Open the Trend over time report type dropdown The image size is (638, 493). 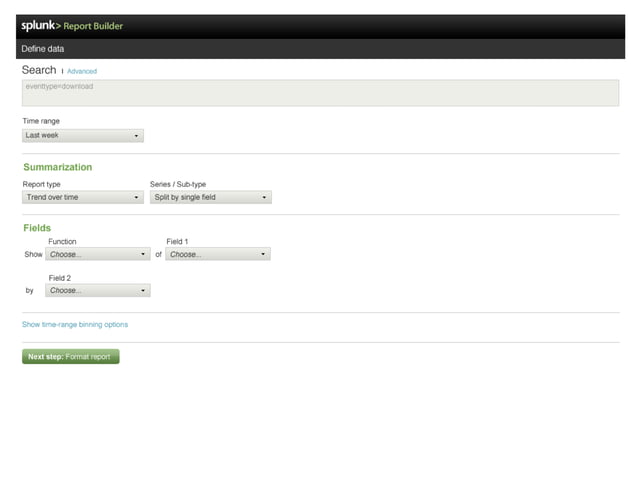pyautogui.click(x=83, y=197)
